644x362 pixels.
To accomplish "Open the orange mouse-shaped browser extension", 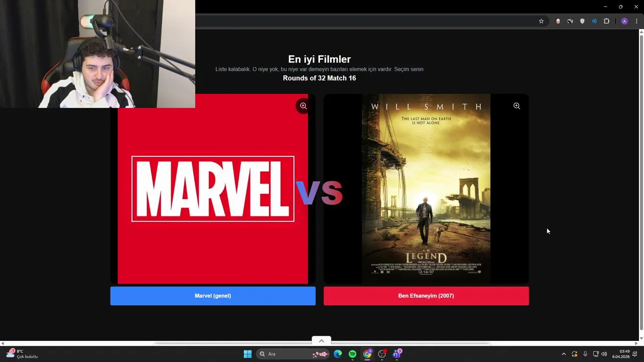I will pyautogui.click(x=558, y=21).
